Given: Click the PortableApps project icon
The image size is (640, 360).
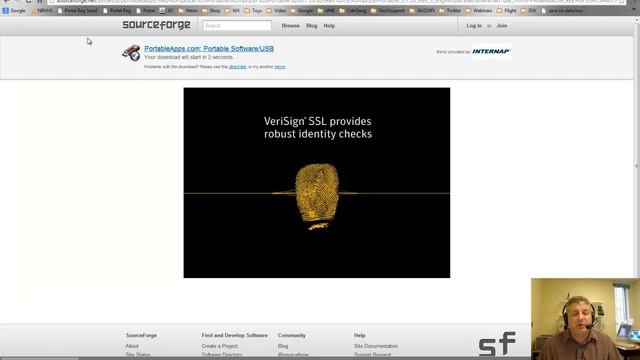Looking at the screenshot, I should (131, 53).
